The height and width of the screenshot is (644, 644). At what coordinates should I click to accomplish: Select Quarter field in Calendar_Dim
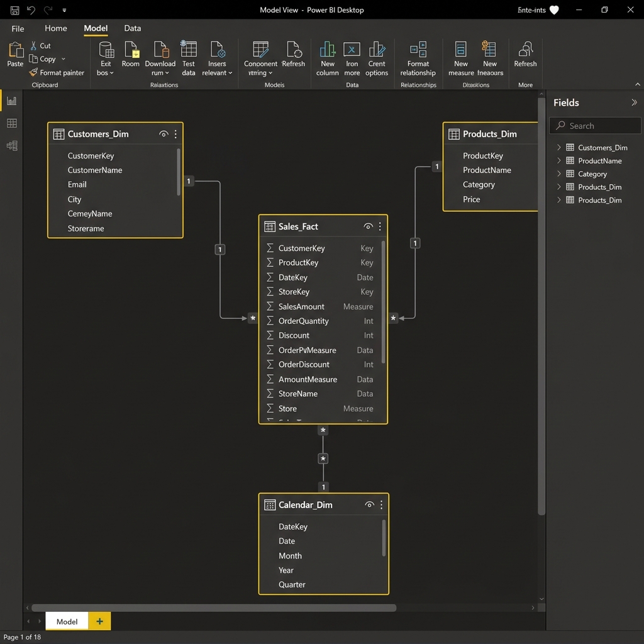[x=292, y=584]
